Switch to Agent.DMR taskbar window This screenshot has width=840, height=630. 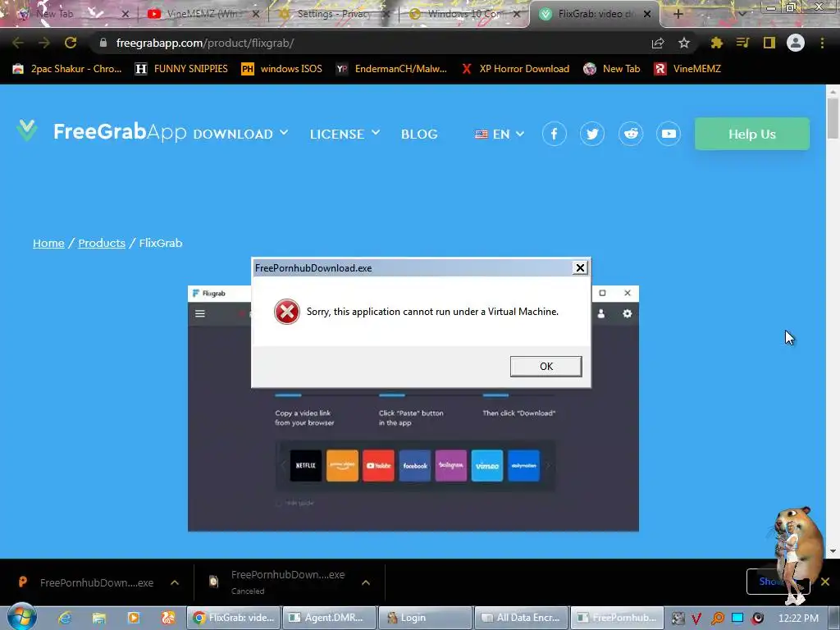(329, 618)
